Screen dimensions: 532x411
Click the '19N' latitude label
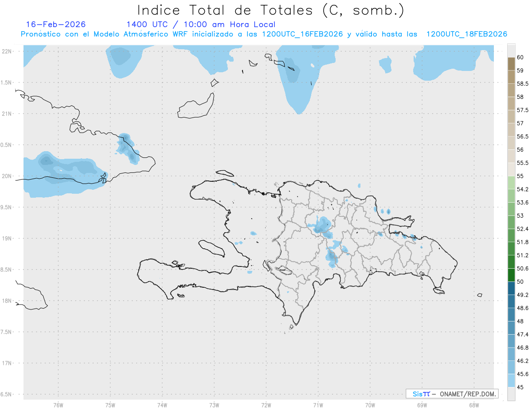point(7,238)
